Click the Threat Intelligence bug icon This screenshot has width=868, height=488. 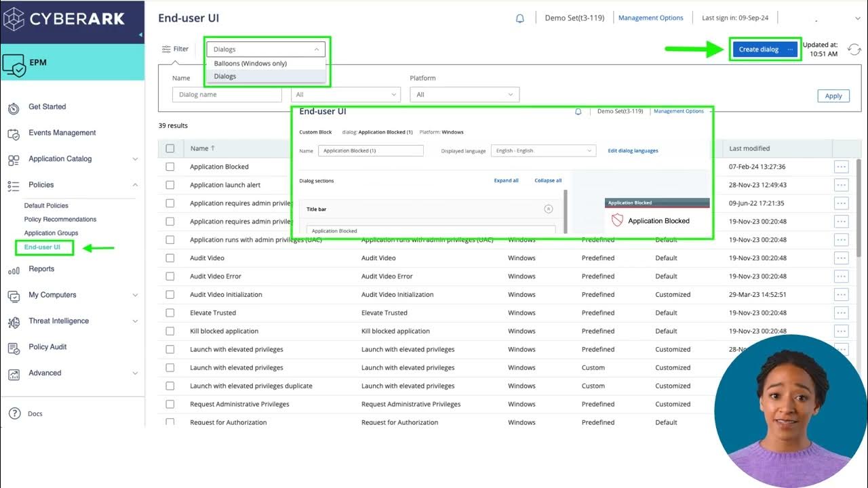pyautogui.click(x=14, y=323)
